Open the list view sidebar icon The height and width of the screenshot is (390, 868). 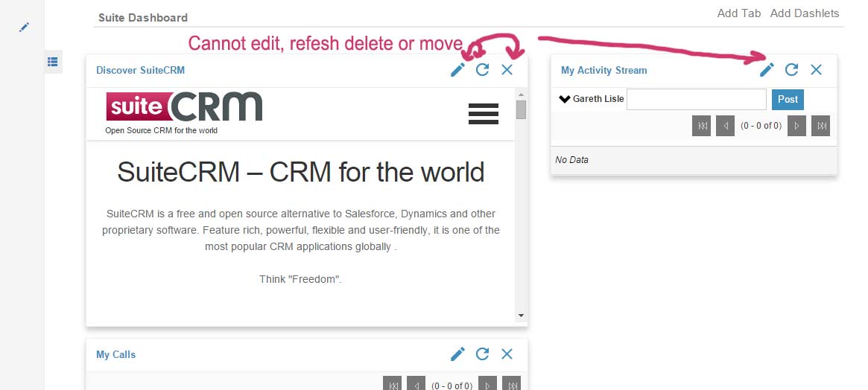(53, 62)
